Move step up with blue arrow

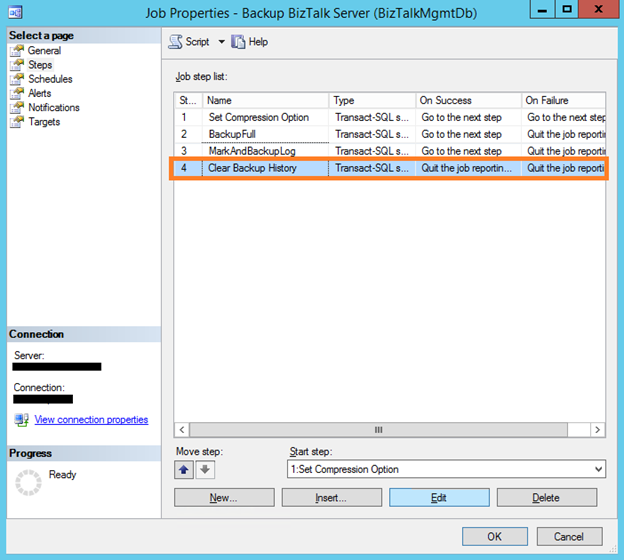point(184,470)
